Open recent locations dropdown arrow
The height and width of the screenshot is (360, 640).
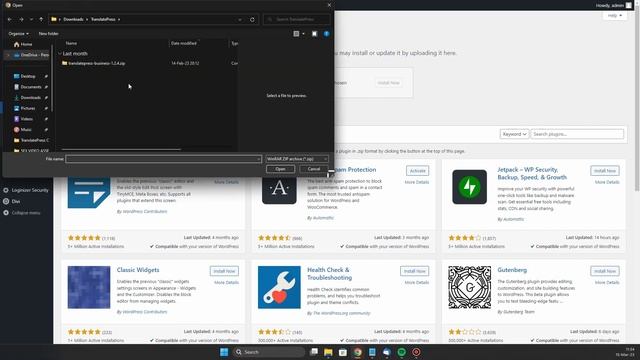pyautogui.click(x=31, y=19)
